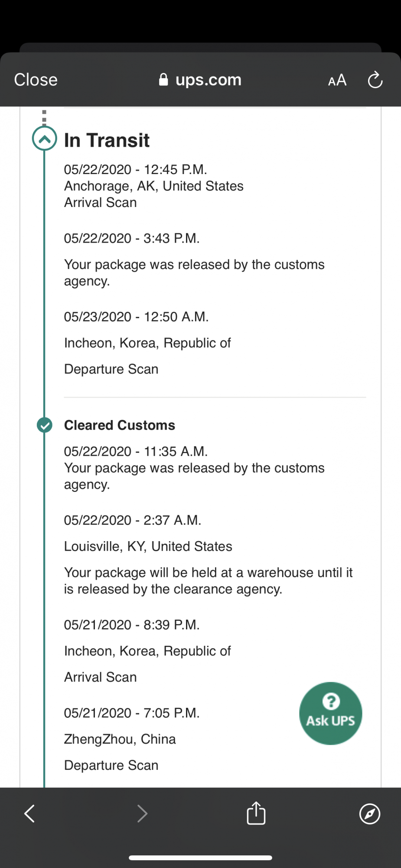401x868 pixels.
Task: Open the share sheet icon
Action: click(x=256, y=812)
